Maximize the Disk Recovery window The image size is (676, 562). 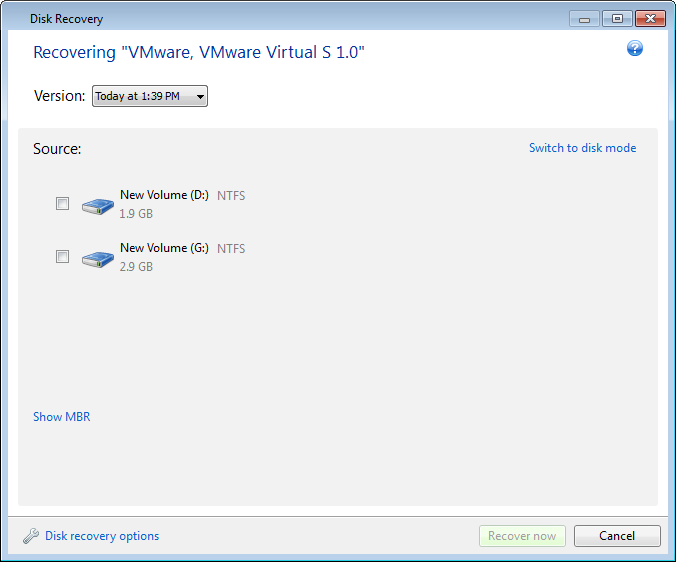point(617,19)
